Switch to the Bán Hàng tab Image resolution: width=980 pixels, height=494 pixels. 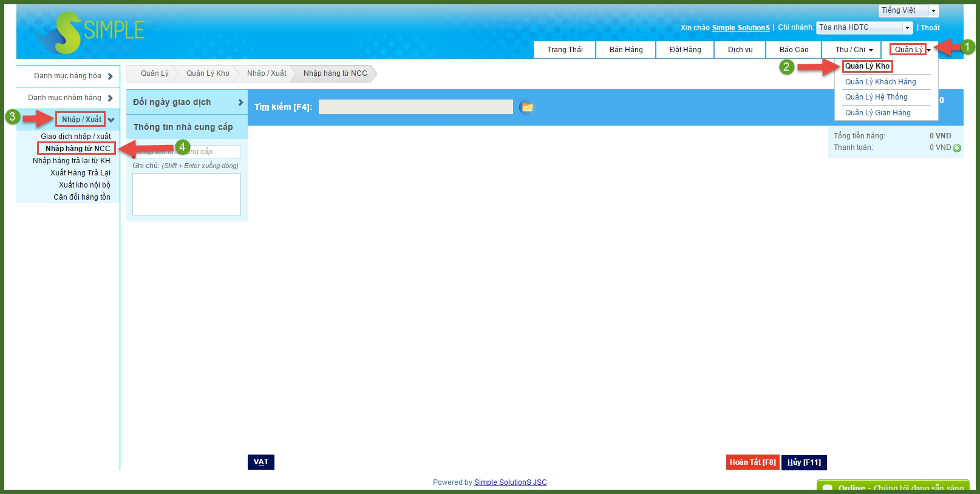pyautogui.click(x=626, y=50)
